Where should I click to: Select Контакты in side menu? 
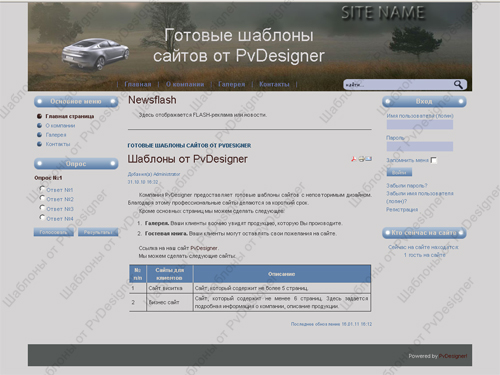pos(58,144)
